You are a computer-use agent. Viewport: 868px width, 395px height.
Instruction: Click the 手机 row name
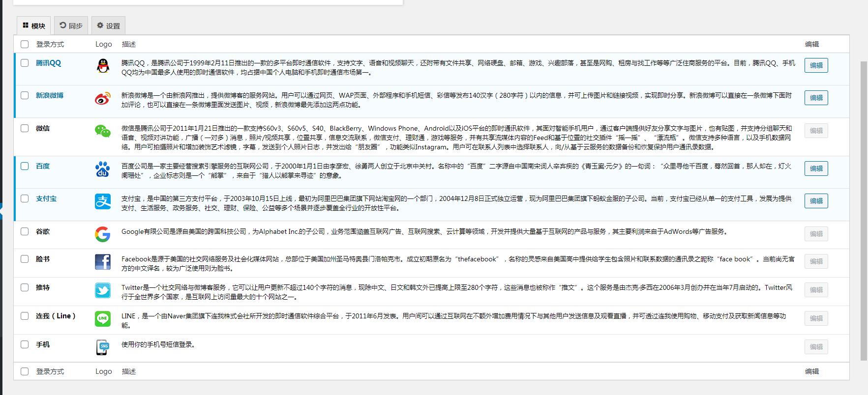pyautogui.click(x=43, y=344)
